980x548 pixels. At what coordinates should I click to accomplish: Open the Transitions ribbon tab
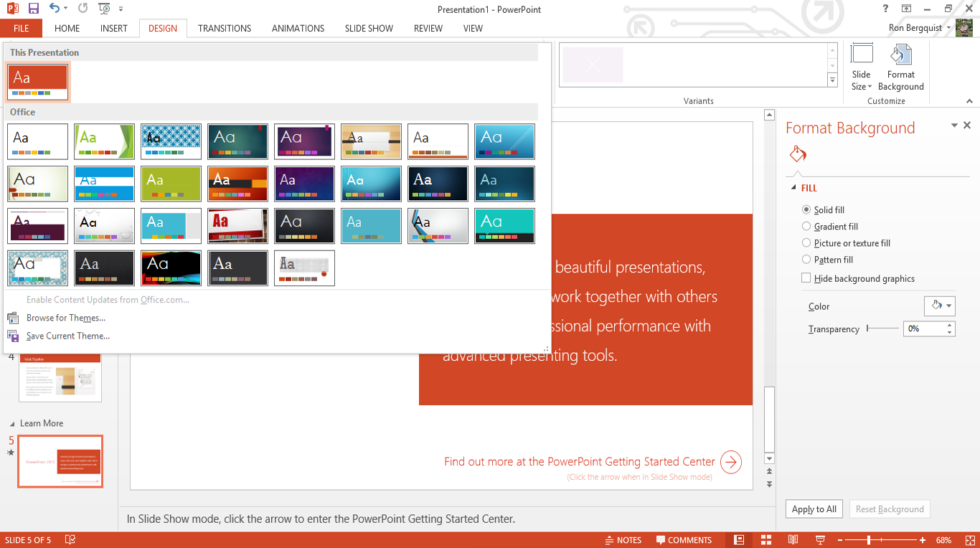tap(225, 29)
